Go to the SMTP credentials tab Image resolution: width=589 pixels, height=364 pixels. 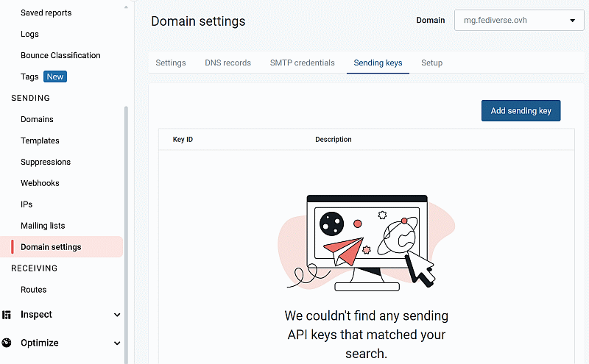point(302,63)
